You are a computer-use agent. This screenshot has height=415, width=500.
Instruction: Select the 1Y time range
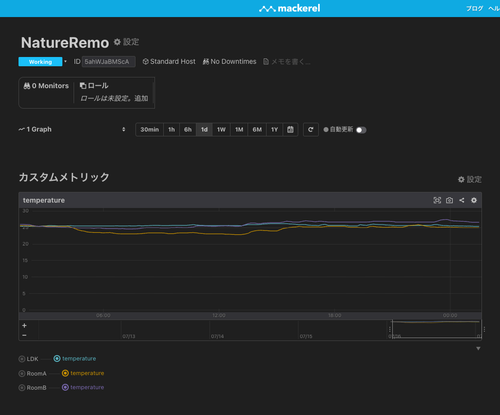[274, 129]
